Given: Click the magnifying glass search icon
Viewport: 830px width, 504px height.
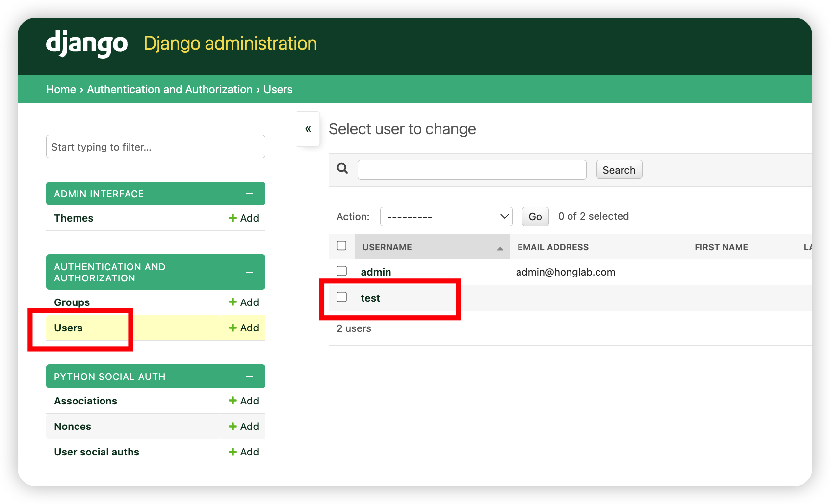Looking at the screenshot, I should click(342, 169).
